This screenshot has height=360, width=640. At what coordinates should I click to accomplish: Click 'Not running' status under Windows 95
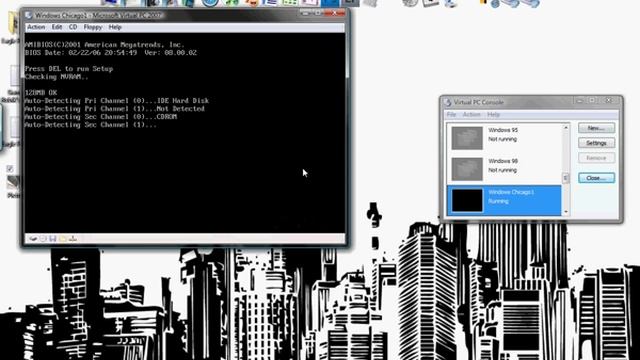pyautogui.click(x=502, y=139)
